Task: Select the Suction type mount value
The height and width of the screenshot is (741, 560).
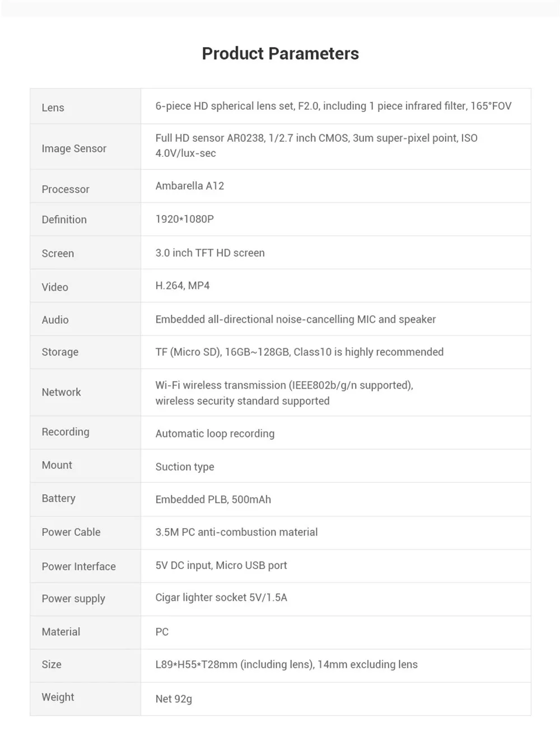Action: coord(184,467)
